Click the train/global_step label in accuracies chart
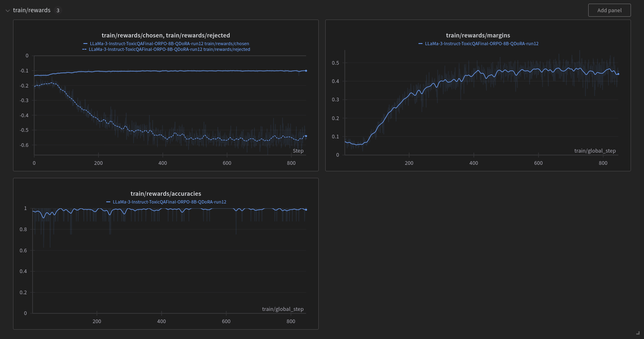The image size is (644, 339). pos(283,309)
